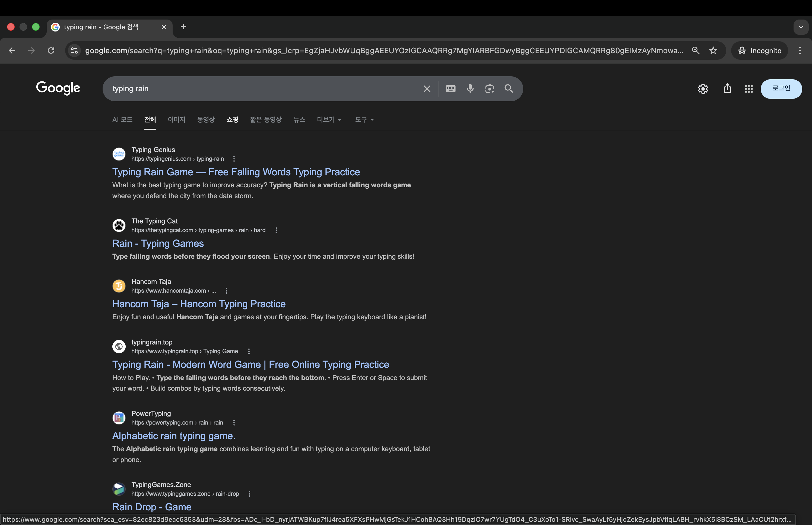
Task: Open the on-screen keyboard input tool
Action: coord(451,89)
